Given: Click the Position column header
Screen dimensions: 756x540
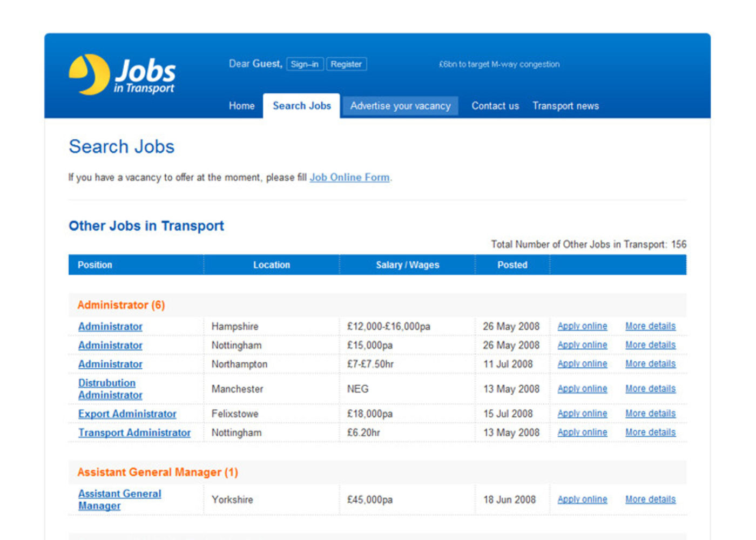Looking at the screenshot, I should click(95, 265).
